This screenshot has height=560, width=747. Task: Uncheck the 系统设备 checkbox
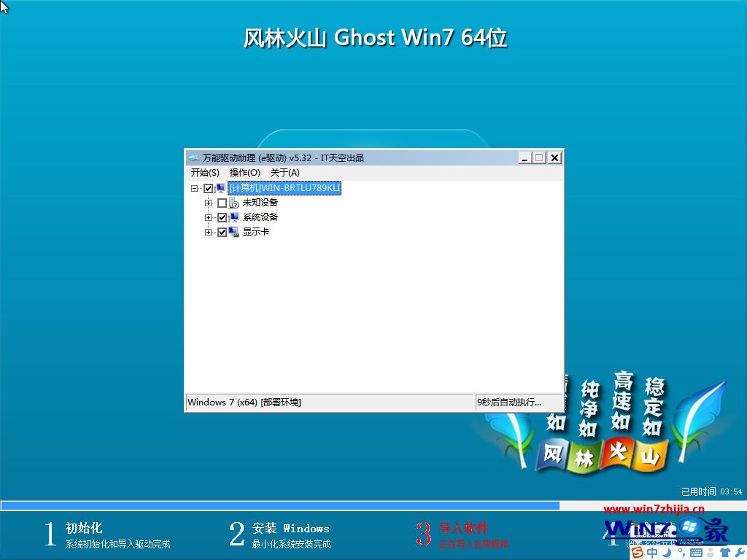tap(222, 217)
